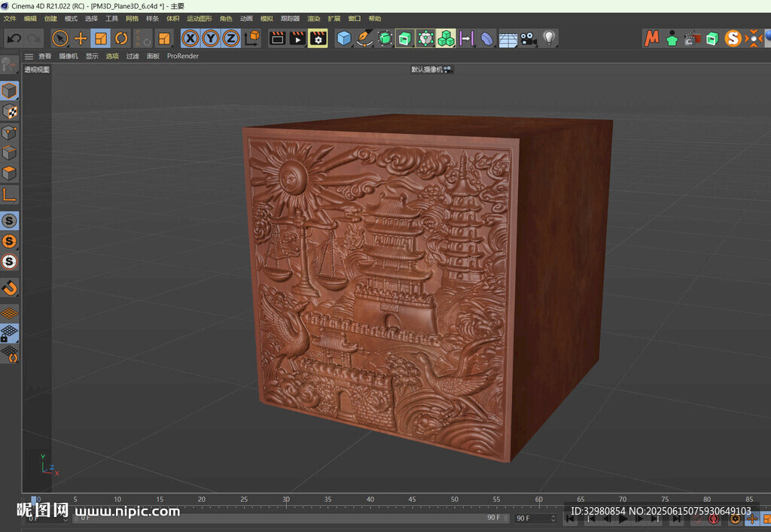Click the blue S icon on left

9,221
